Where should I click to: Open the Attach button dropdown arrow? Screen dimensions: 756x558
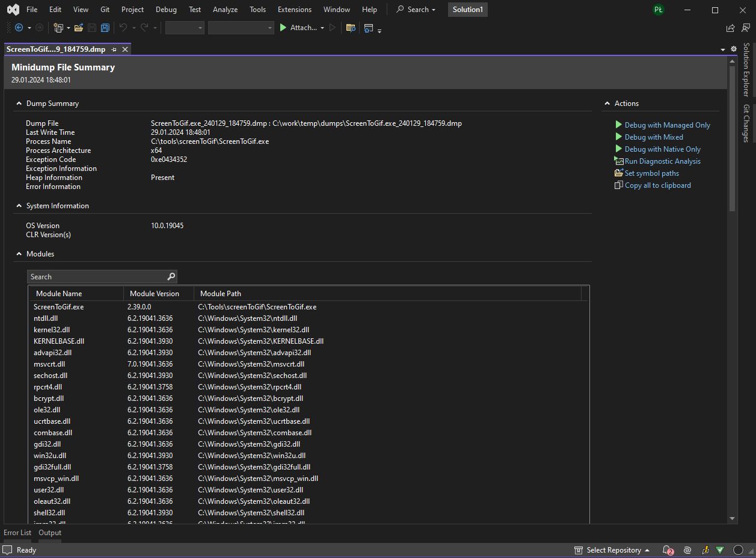(x=322, y=28)
